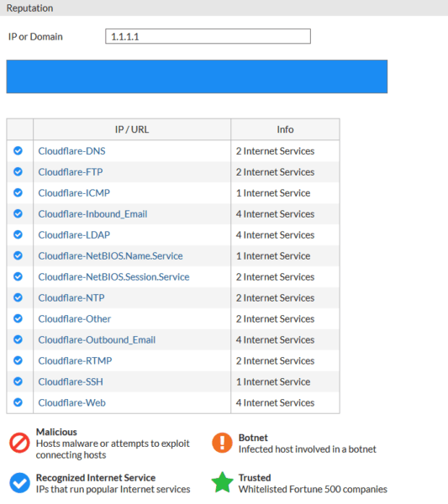
Task: Click the checkmark icon beside Cloudflare-NTP
Action: coord(18,297)
